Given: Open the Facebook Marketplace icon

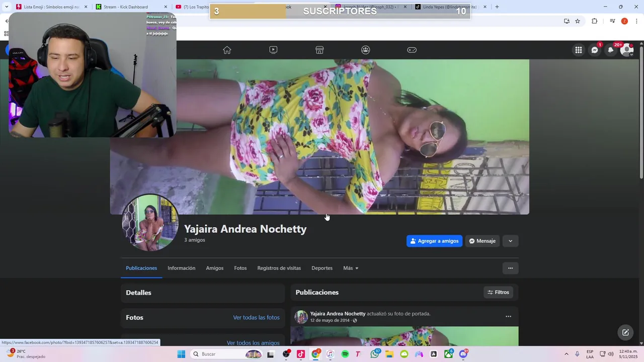Looking at the screenshot, I should [319, 50].
